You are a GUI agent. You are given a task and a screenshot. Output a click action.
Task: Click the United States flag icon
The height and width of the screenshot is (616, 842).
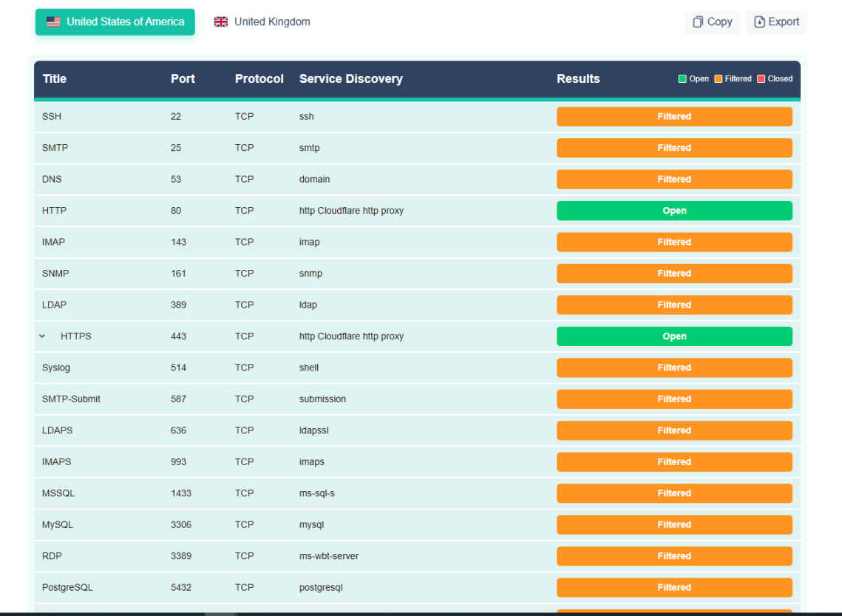(x=53, y=22)
